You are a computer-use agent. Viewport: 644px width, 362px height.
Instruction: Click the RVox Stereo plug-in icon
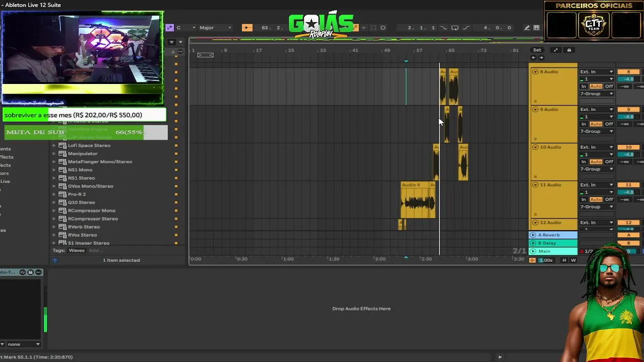[62, 235]
